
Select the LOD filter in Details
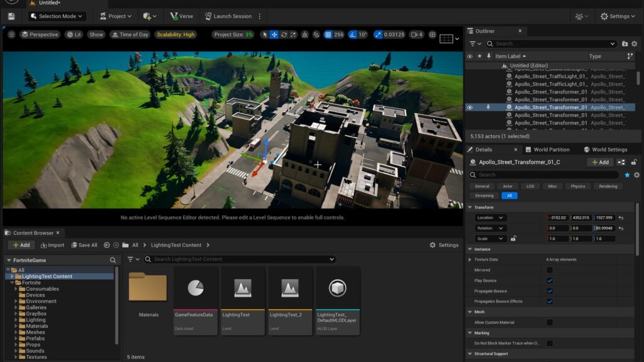[530, 186]
